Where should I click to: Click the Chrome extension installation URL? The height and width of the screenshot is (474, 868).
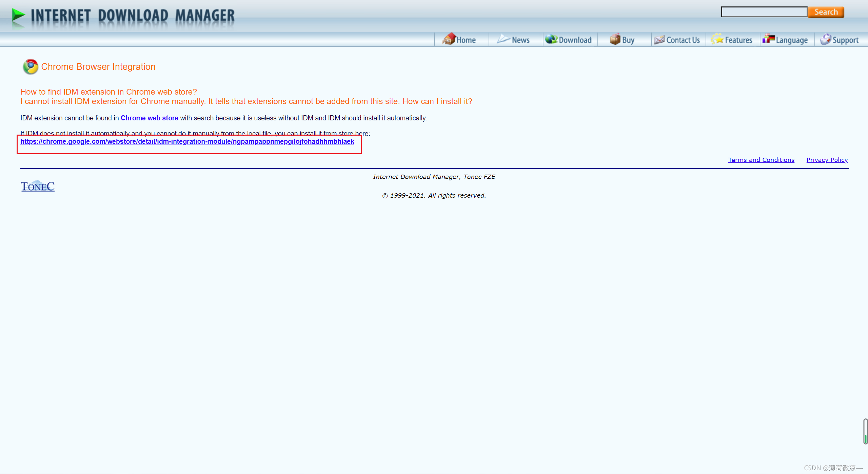point(188,141)
